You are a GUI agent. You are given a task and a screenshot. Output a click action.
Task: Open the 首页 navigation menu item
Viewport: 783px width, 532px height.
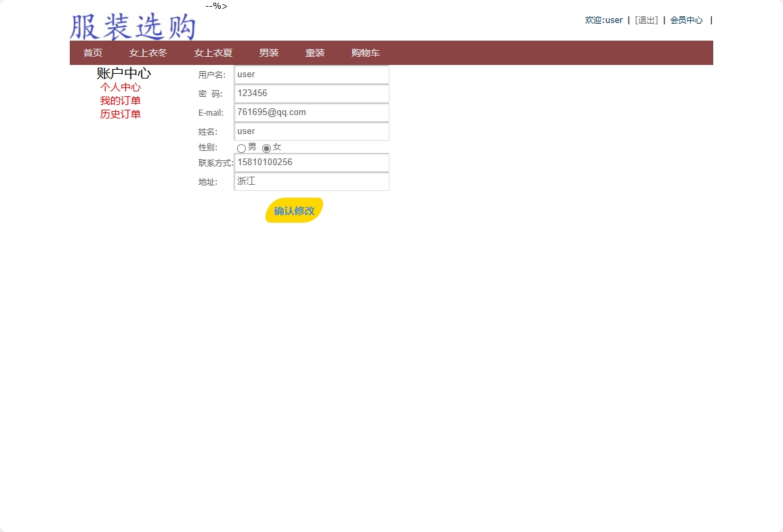[x=93, y=52]
